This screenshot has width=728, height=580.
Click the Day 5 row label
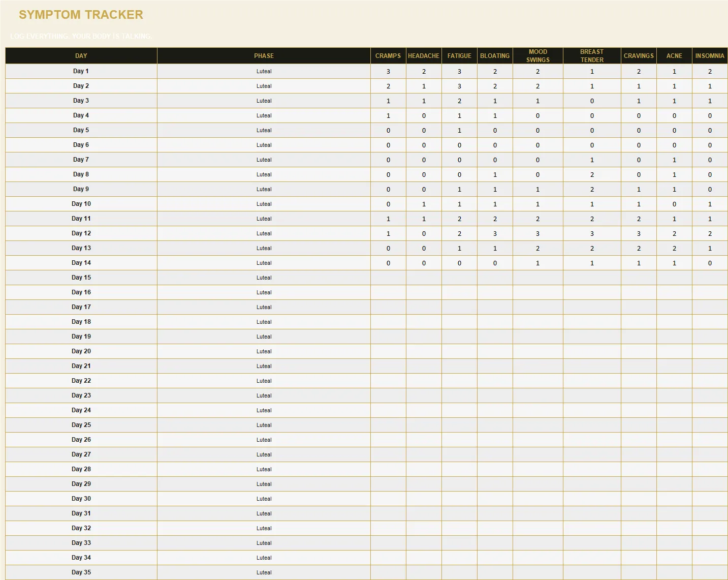[81, 130]
